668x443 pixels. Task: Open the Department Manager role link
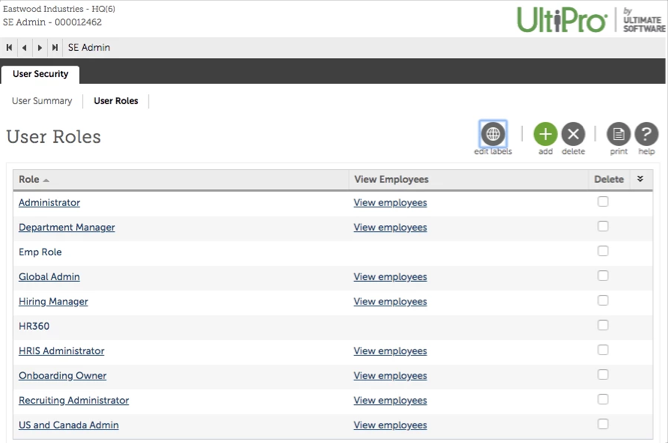tap(67, 227)
